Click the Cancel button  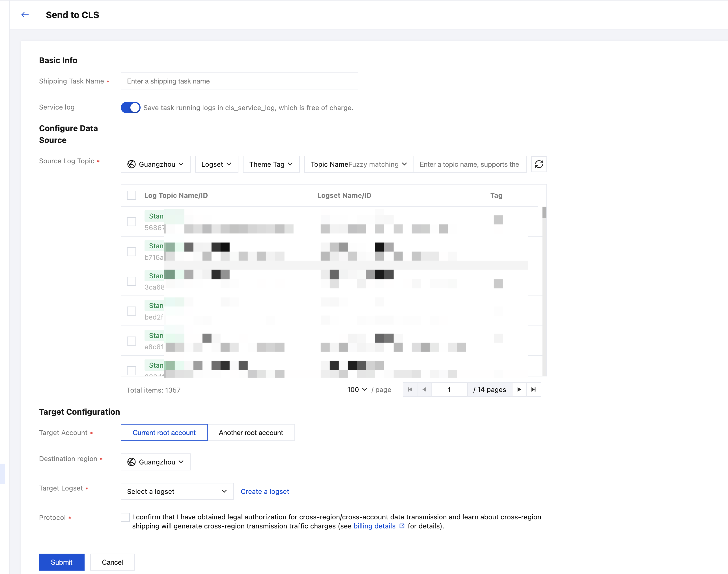pyautogui.click(x=112, y=562)
